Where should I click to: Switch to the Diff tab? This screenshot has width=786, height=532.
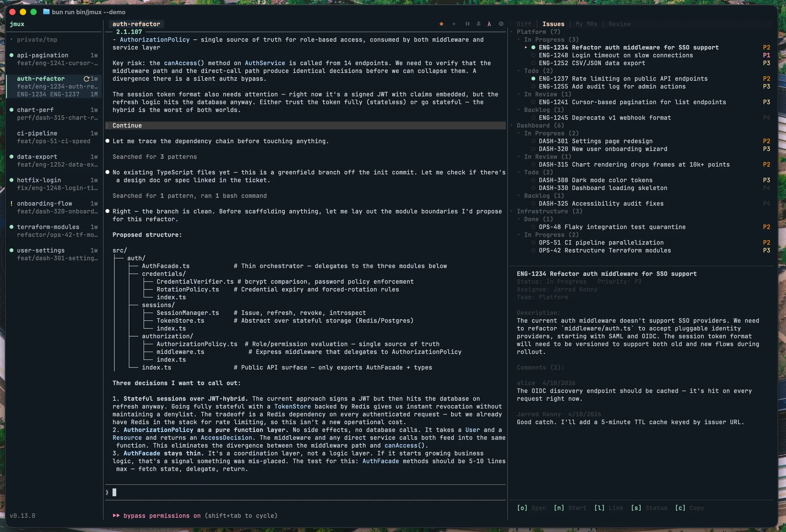(524, 24)
